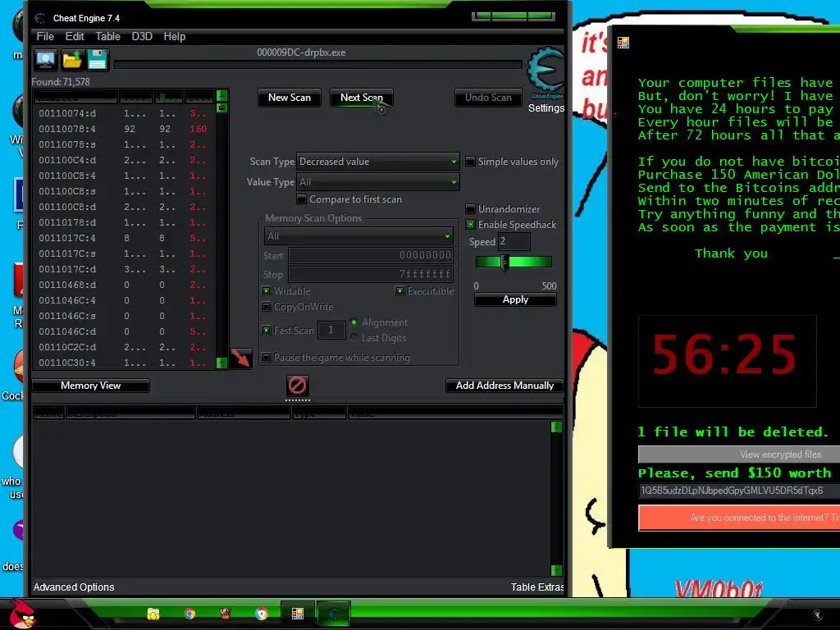Open the Angry Birds start button
The image size is (840, 630).
(x=21, y=614)
